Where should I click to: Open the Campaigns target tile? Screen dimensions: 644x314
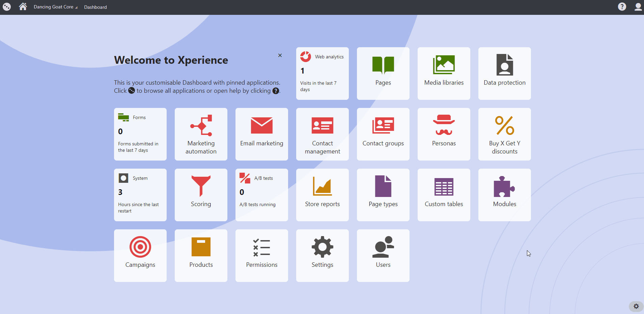pos(140,255)
